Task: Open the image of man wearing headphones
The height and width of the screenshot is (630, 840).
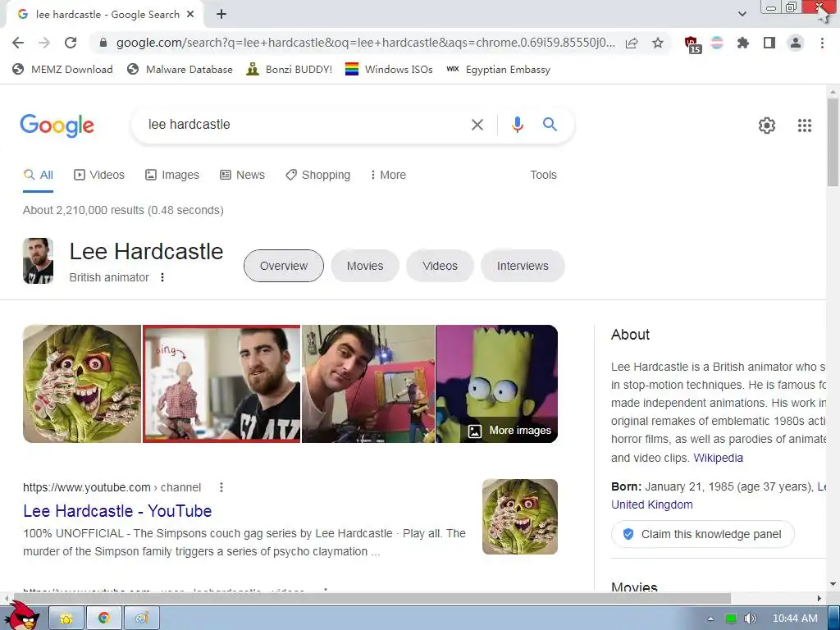Action: point(368,384)
